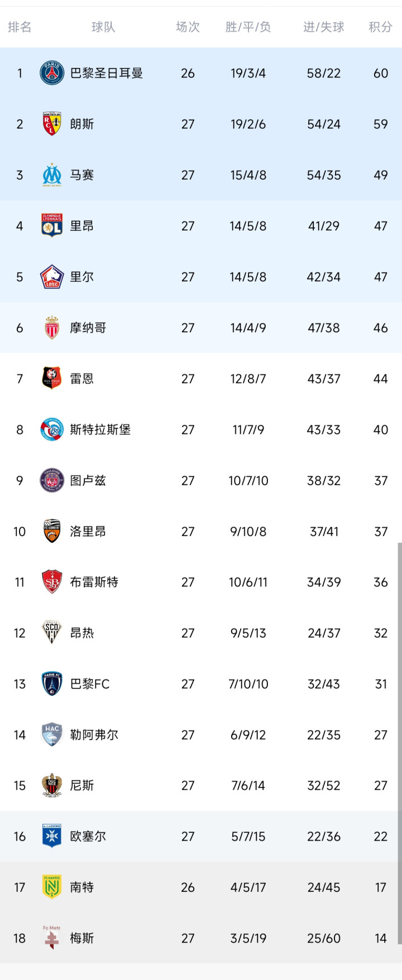
Task: Select the Marseille club badge
Action: 52,175
